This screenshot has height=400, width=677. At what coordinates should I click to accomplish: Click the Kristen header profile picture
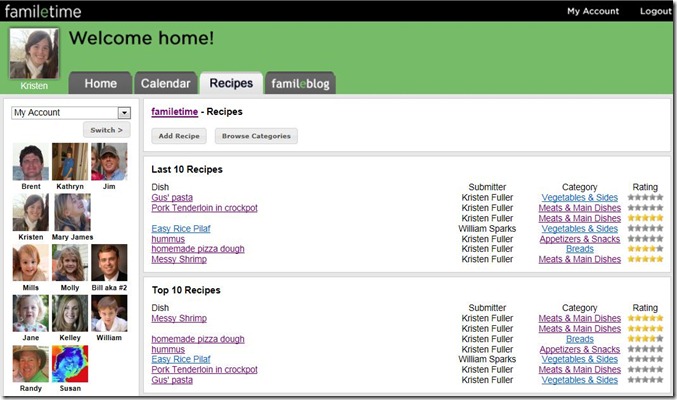(33, 53)
